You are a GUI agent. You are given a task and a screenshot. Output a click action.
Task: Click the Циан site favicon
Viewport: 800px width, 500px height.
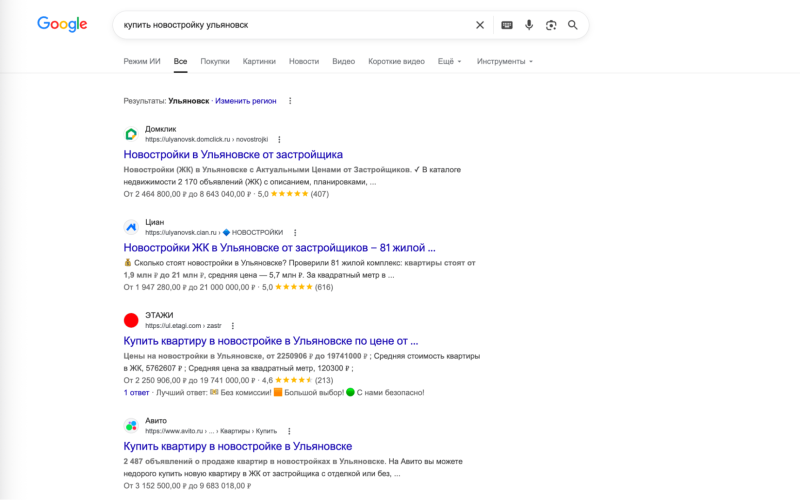tap(131, 227)
